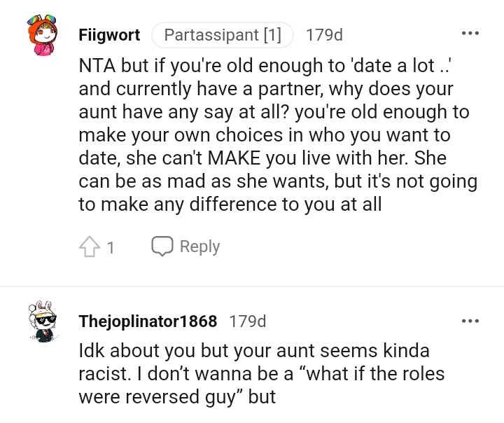Upvote Fiigwort's comment with the arrow
Image resolution: width=504 pixels, height=423 pixels.
pyautogui.click(x=88, y=247)
